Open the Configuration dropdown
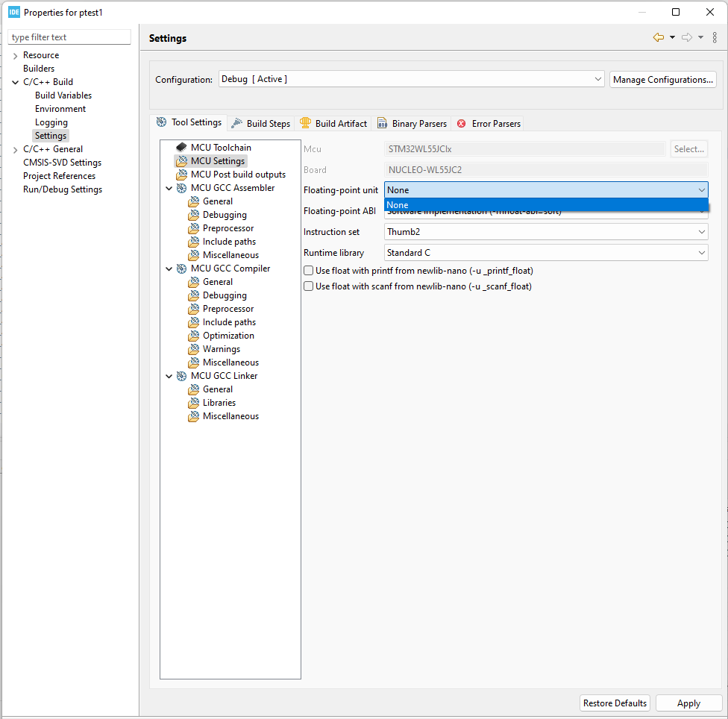The height and width of the screenshot is (719, 728). click(x=411, y=79)
